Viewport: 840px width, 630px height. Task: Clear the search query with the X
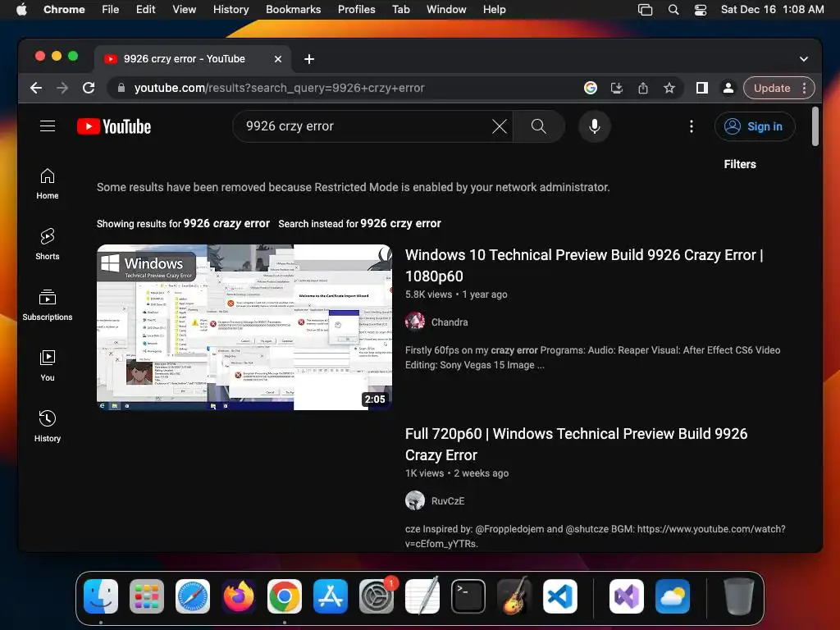500,126
